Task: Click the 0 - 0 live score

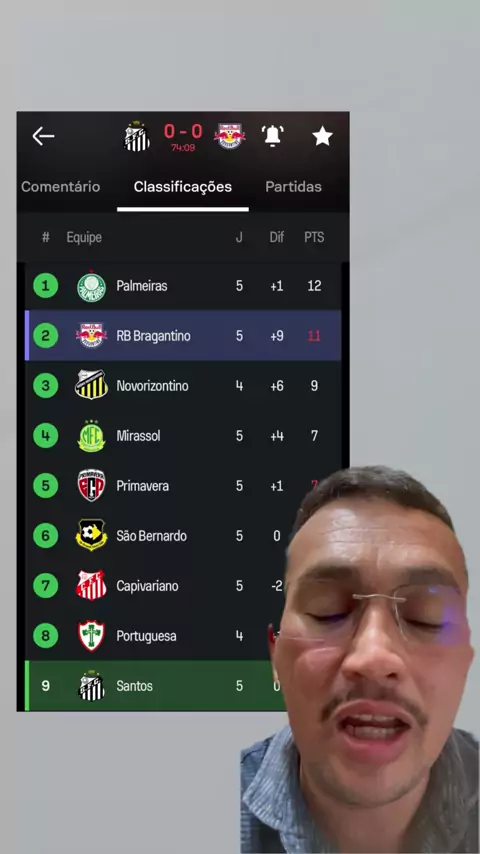Action: tap(183, 131)
